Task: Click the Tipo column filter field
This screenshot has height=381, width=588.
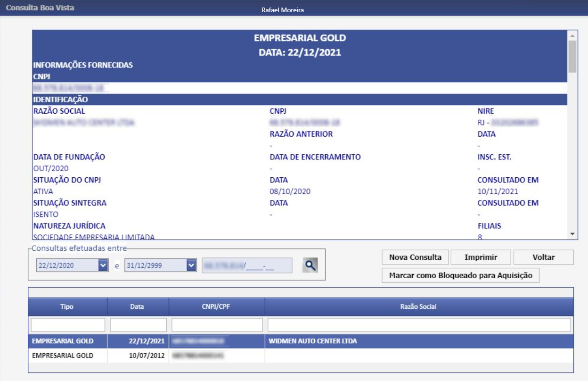Action: [68, 325]
